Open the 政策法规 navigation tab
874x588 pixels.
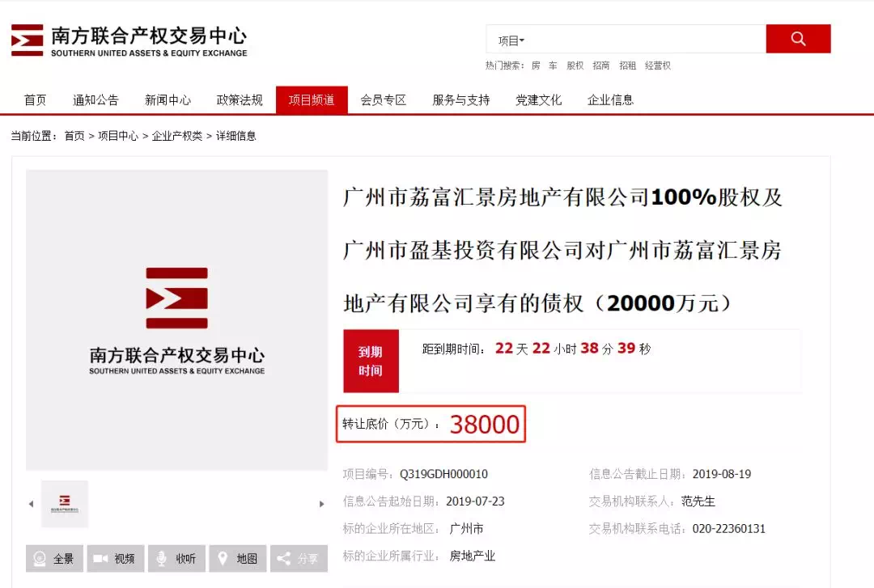(240, 100)
